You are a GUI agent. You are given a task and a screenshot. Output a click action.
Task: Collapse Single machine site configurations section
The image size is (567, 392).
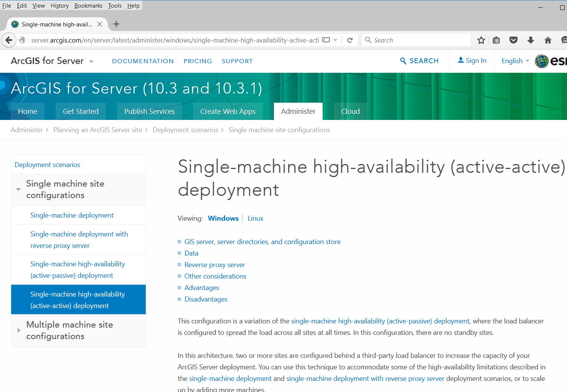18,189
